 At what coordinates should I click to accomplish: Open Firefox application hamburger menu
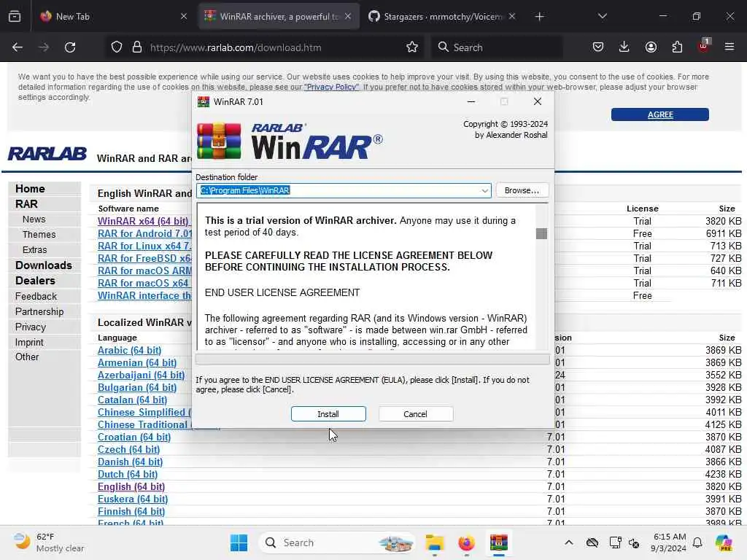point(729,47)
